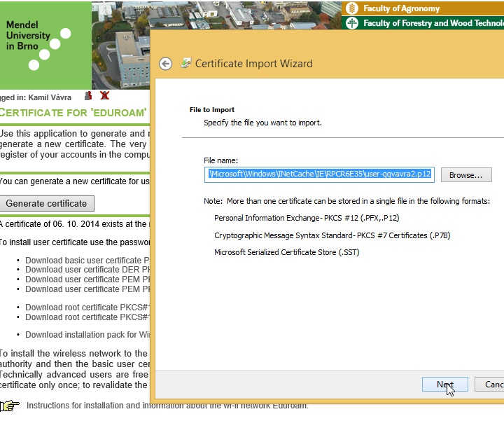Open the first Download root certificate PKCS link
The image size is (504, 421).
[x=87, y=307]
